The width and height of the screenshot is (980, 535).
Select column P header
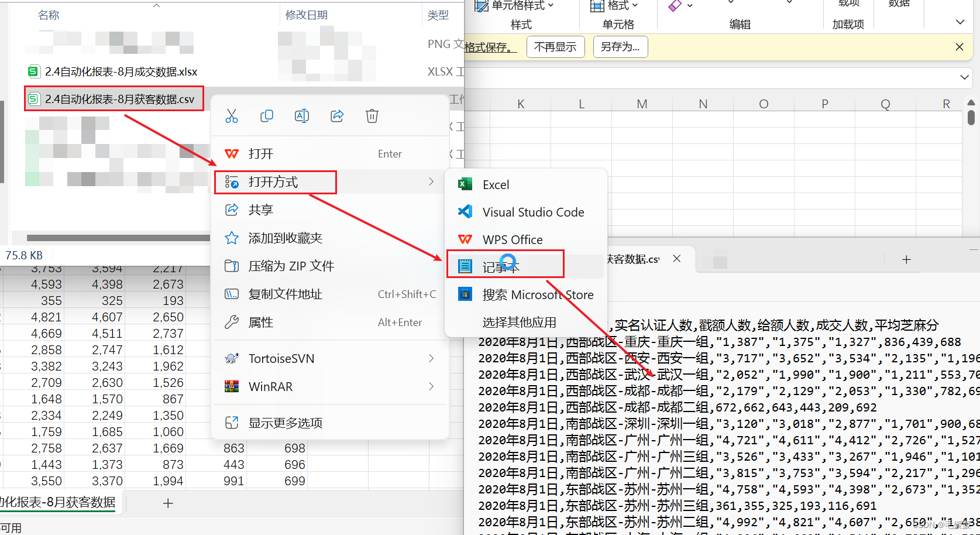point(824,104)
